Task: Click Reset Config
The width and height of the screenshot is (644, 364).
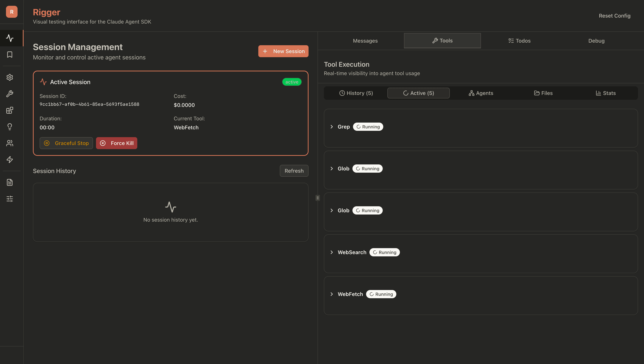Action: point(614,16)
